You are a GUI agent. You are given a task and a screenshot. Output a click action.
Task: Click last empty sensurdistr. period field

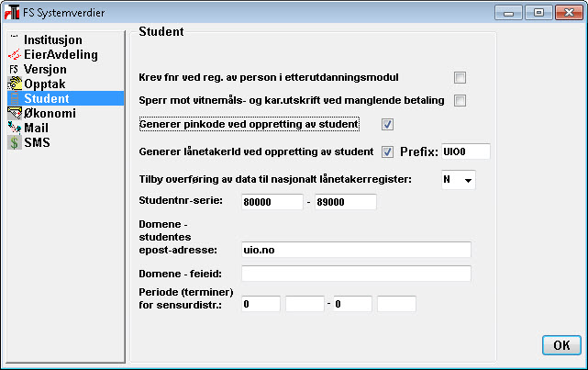click(396, 304)
